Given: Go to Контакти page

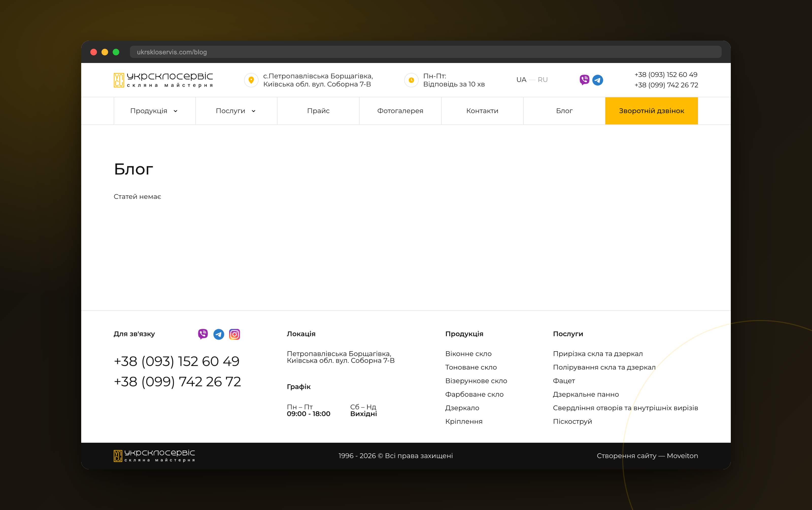Looking at the screenshot, I should (x=482, y=111).
